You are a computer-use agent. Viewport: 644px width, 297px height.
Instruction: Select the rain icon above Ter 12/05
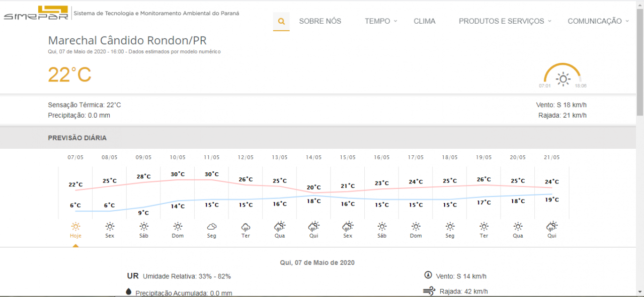click(x=246, y=227)
